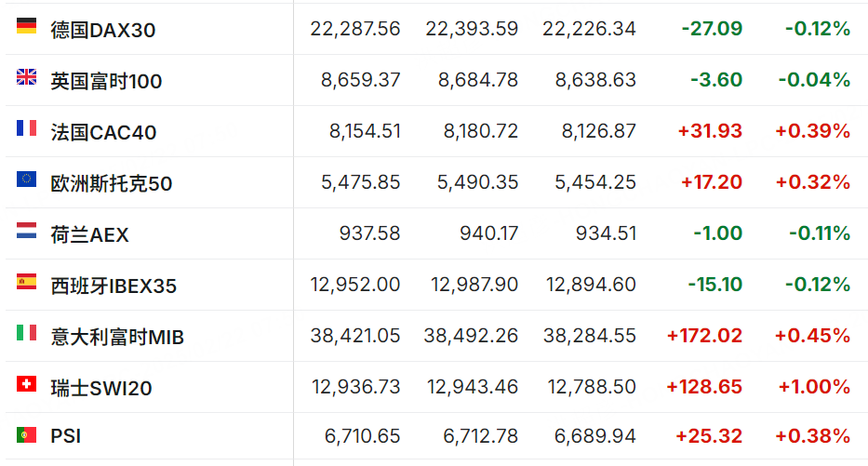Image resolution: width=868 pixels, height=466 pixels.
Task: Click the Netherlands flag icon
Action: pyautogui.click(x=26, y=231)
